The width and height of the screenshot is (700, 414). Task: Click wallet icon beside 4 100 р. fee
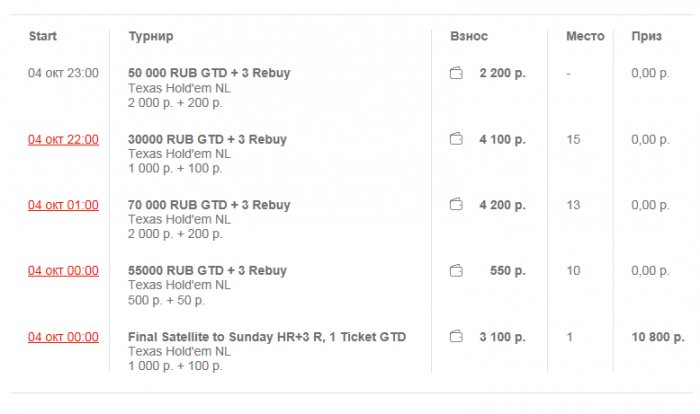456,139
